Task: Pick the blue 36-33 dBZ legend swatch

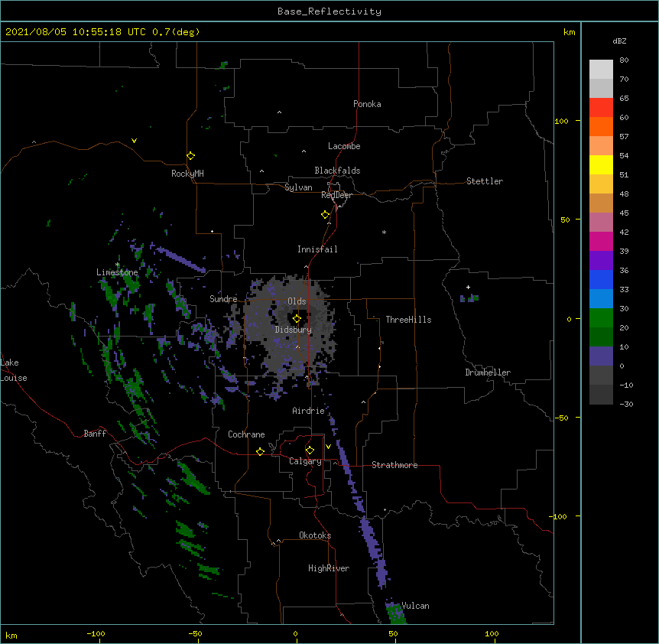Action: [x=601, y=279]
